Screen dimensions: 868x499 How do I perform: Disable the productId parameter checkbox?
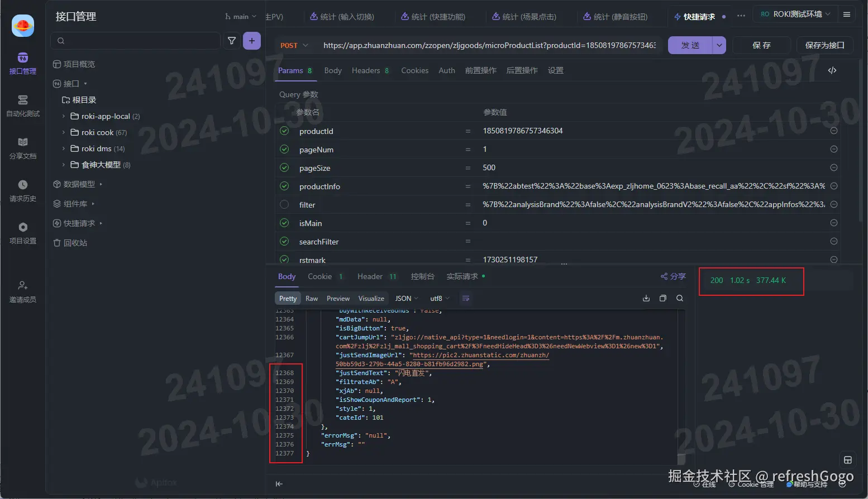point(284,131)
